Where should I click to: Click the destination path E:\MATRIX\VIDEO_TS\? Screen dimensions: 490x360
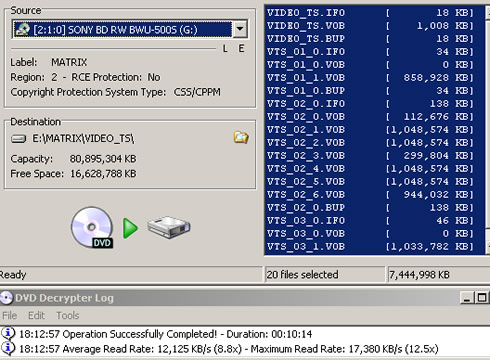(x=83, y=138)
